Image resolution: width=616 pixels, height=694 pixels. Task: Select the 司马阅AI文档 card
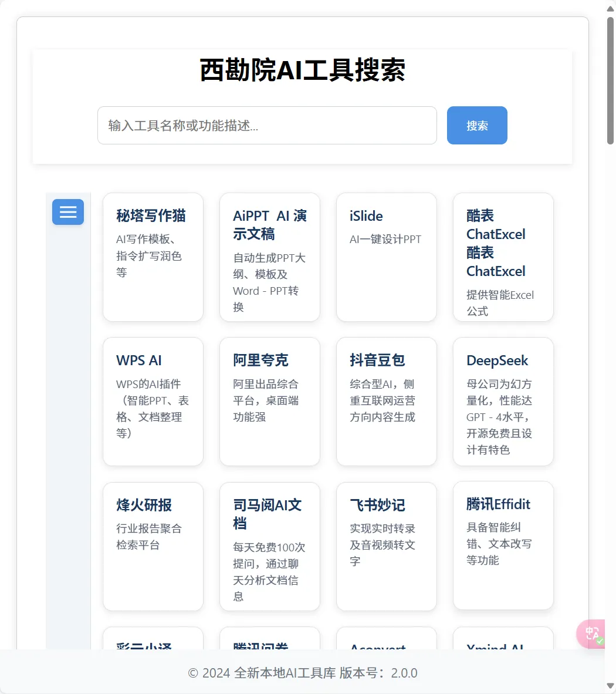coord(270,546)
